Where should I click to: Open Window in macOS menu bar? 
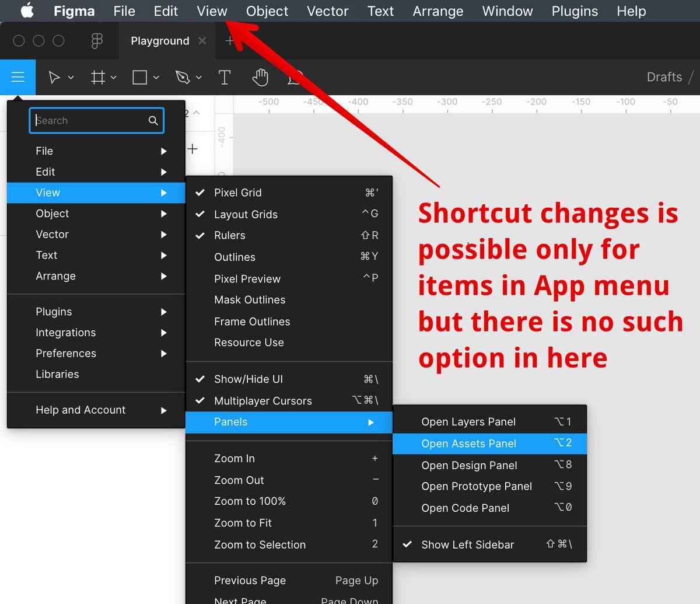pyautogui.click(x=508, y=11)
